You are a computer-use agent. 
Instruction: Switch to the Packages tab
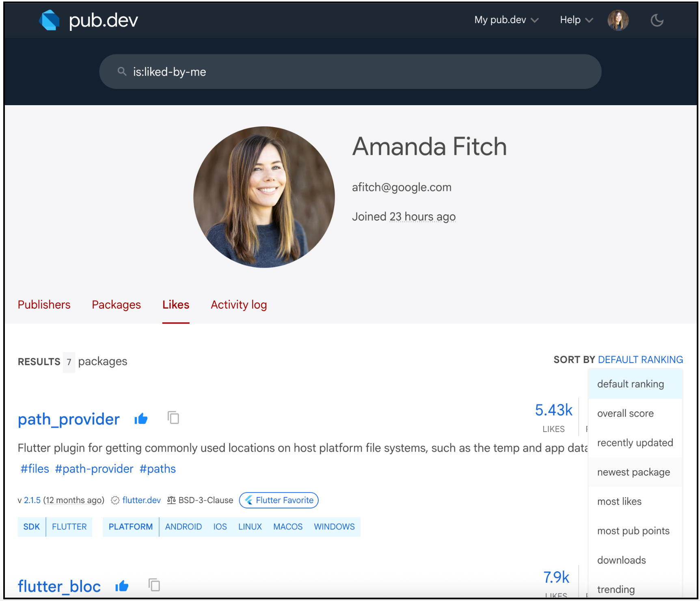(x=116, y=305)
